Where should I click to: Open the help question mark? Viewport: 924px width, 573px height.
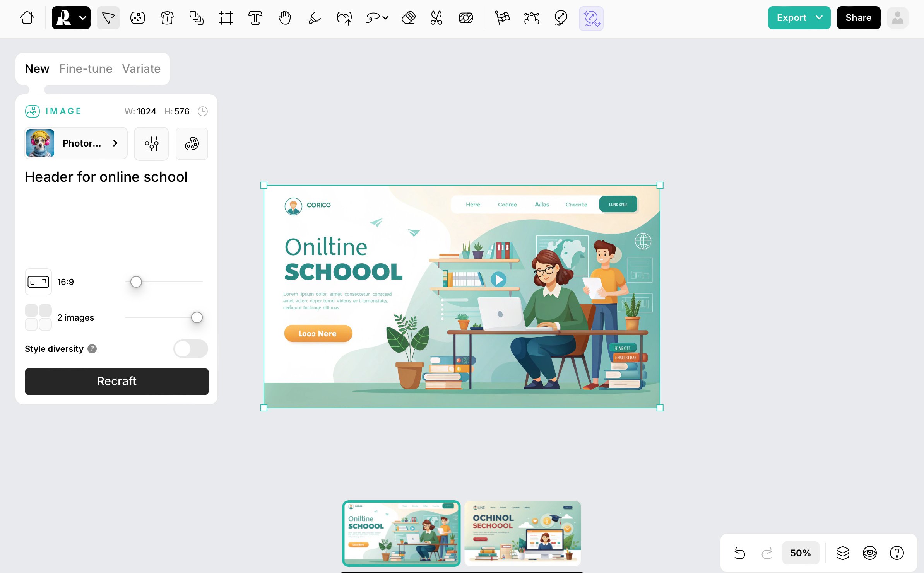coord(897,553)
